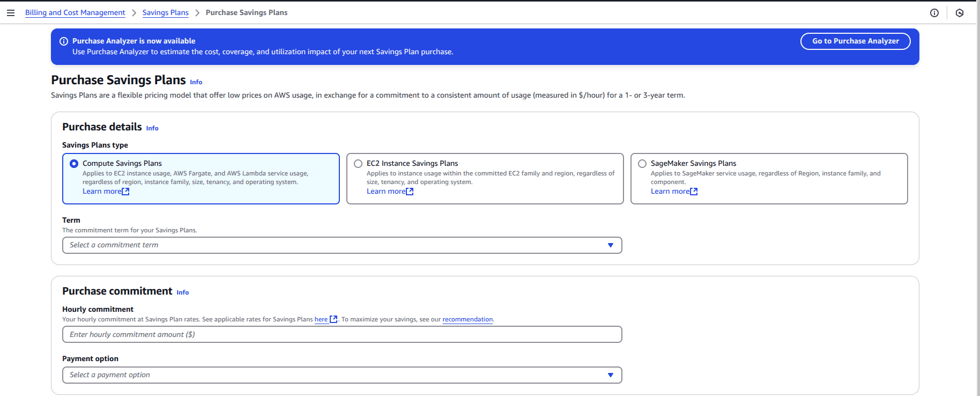This screenshot has height=396, width=980.
Task: Open the hamburger navigation menu
Action: click(x=11, y=13)
